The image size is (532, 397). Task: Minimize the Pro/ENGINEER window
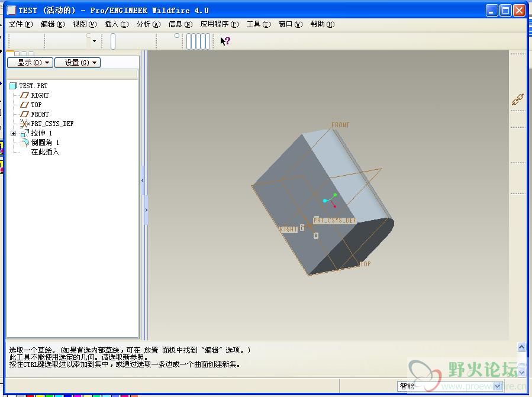pos(491,11)
